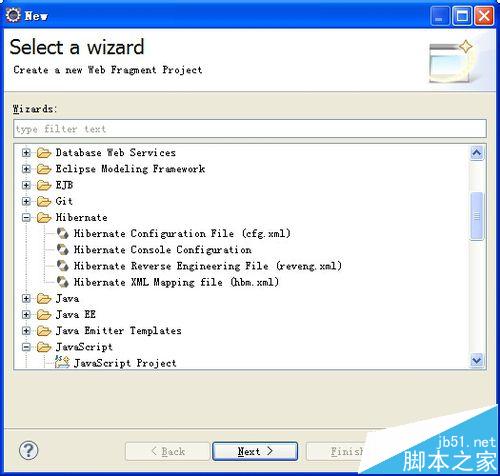
Task: Collapse the Hibernate category
Action: [26, 218]
